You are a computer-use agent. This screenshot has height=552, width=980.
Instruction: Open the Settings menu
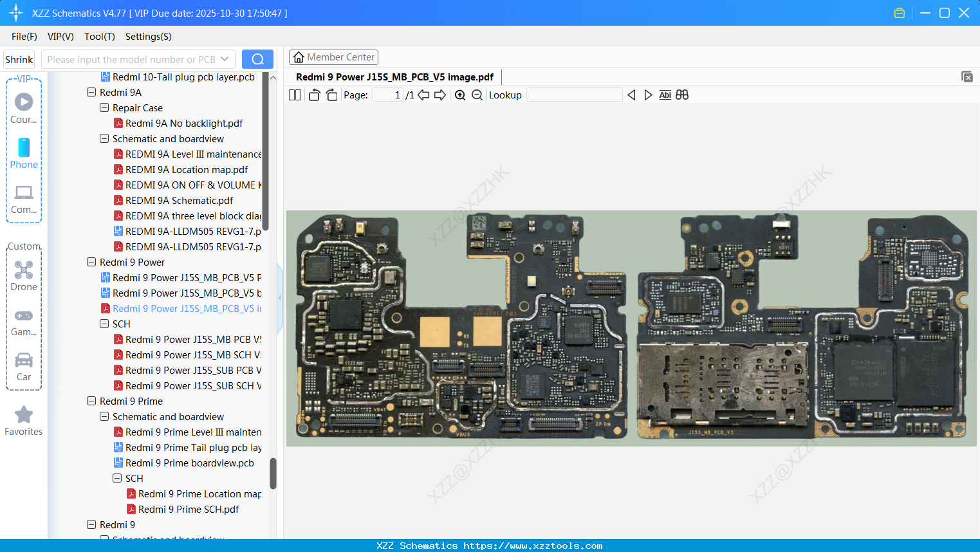(x=148, y=37)
